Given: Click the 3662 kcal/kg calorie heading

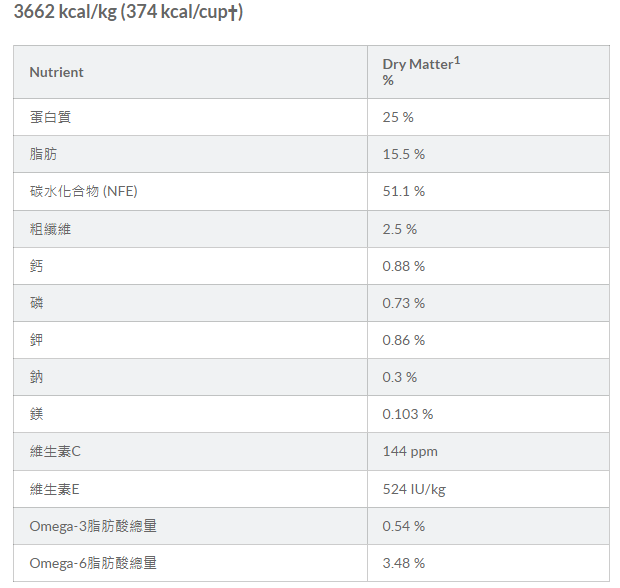Looking at the screenshot, I should click(x=128, y=13).
